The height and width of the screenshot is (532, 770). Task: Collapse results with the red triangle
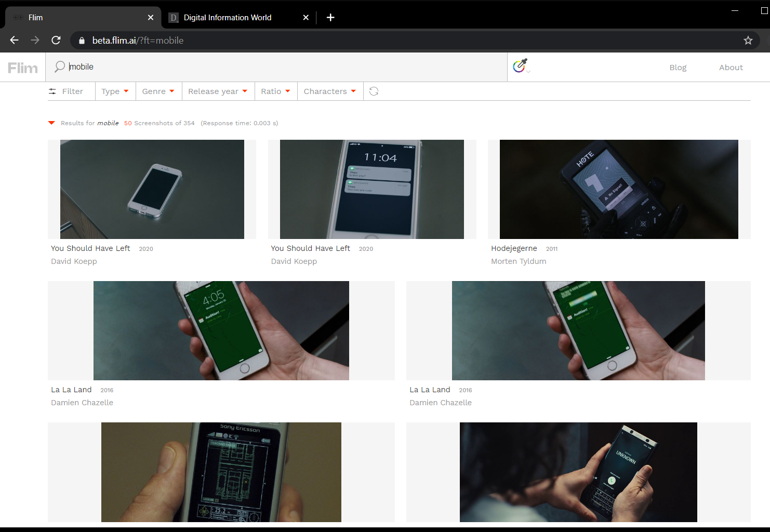click(x=51, y=123)
